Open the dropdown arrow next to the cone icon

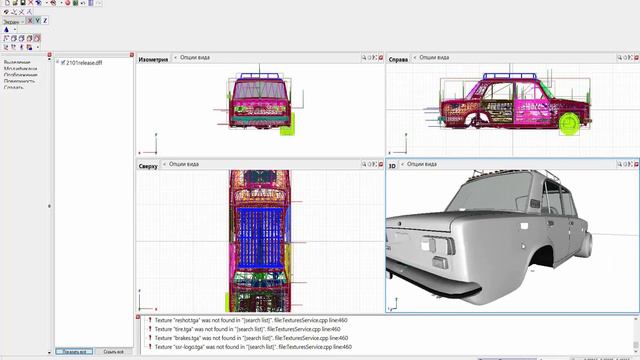point(15,29)
